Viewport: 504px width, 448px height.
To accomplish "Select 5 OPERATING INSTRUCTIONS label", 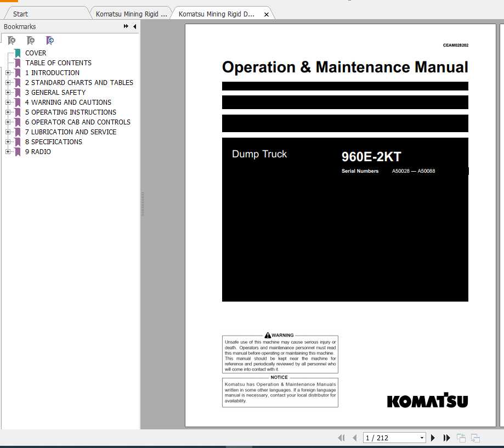I will (71, 112).
